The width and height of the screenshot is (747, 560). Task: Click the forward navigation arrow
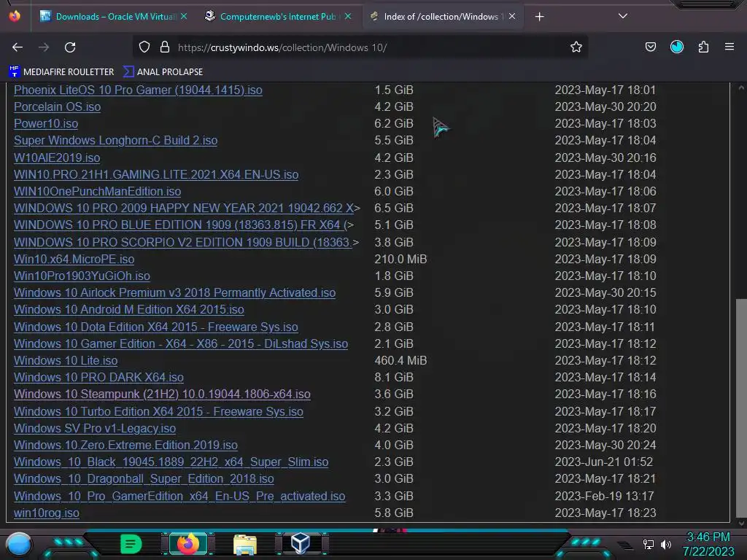44,47
